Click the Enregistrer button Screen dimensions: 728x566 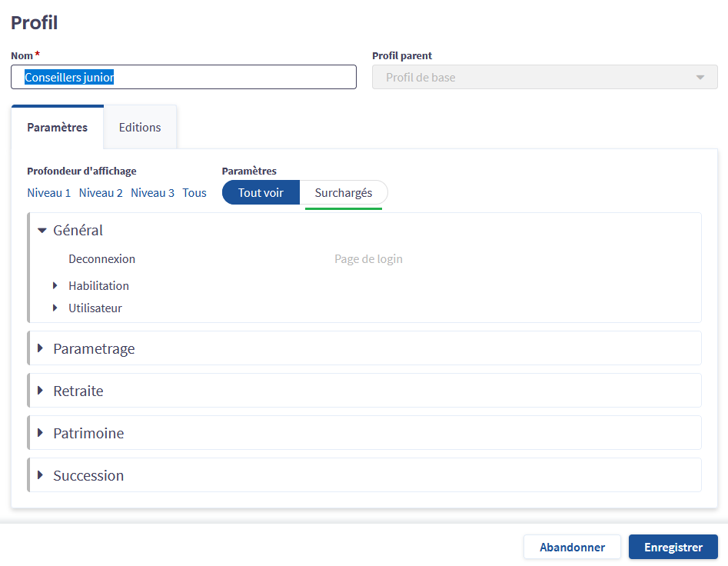point(673,548)
